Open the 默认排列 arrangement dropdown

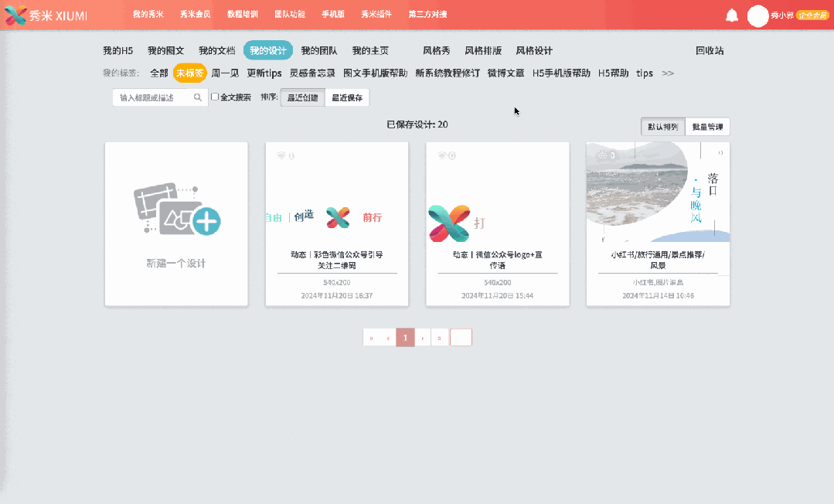[662, 126]
